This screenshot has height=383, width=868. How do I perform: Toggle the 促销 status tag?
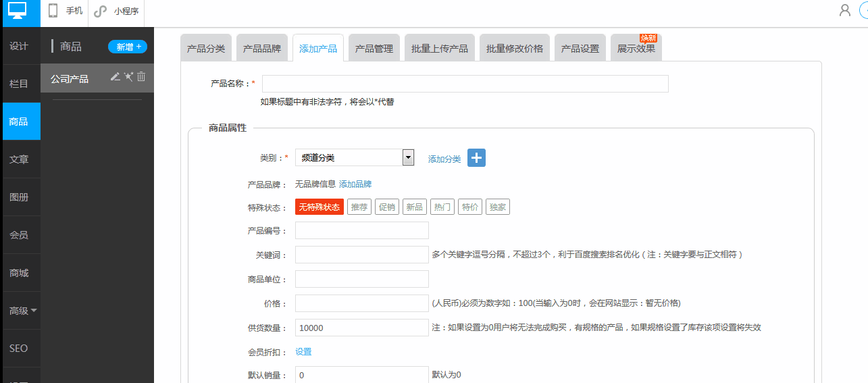tap(387, 207)
